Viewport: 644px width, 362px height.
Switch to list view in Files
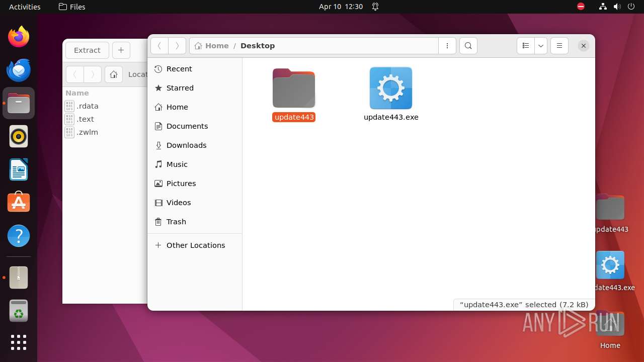526,46
